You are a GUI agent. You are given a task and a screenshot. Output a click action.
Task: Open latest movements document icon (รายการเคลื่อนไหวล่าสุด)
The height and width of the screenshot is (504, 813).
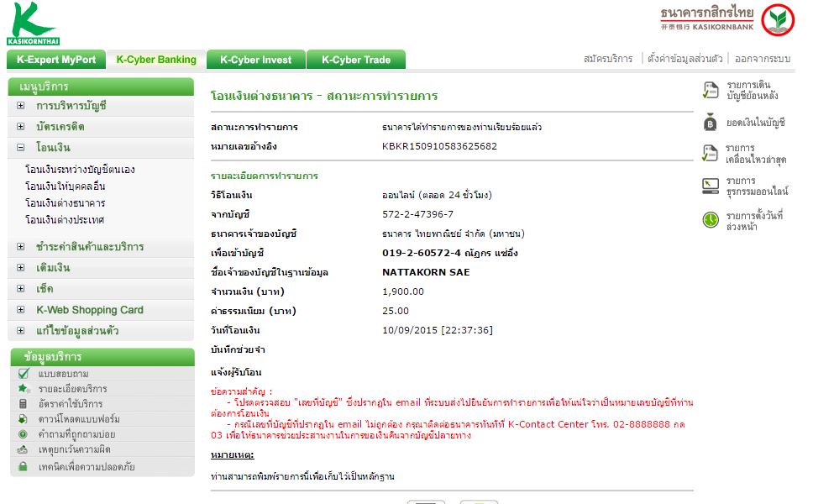tap(711, 153)
